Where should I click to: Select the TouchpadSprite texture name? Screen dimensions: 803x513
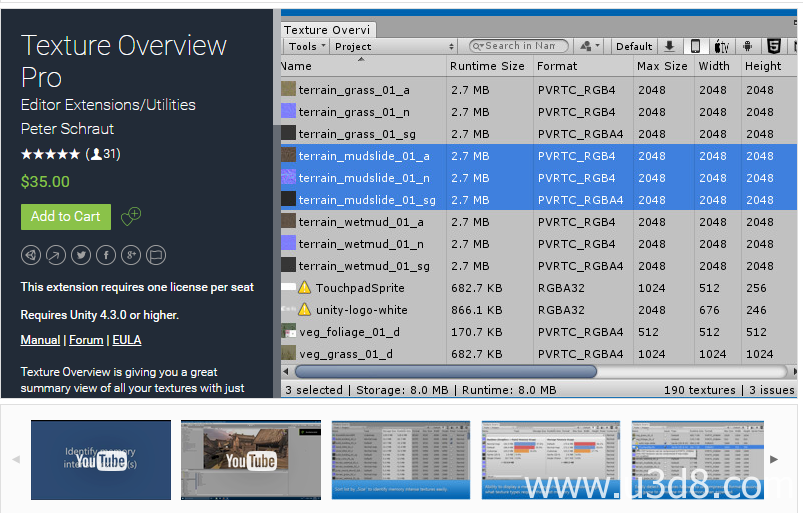point(360,288)
